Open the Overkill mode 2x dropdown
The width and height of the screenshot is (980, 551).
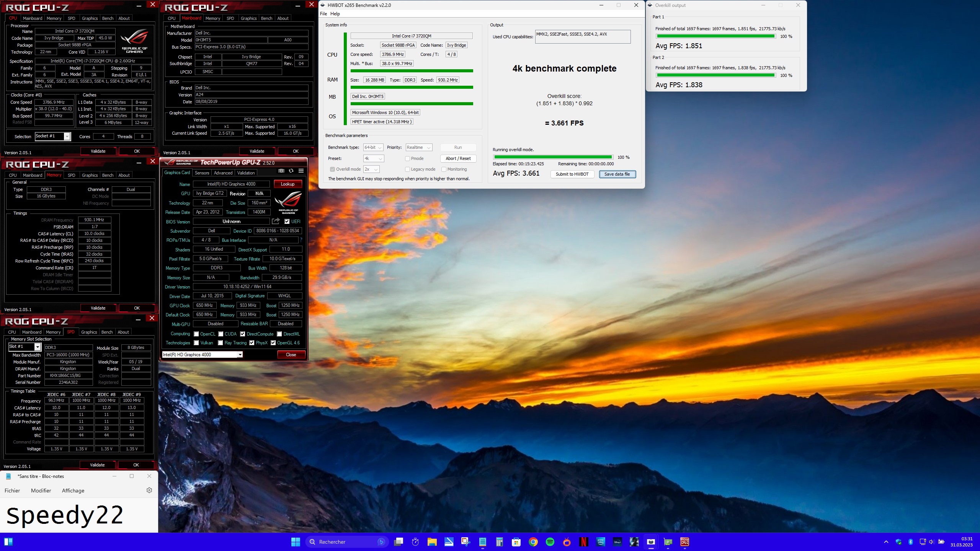pyautogui.click(x=371, y=169)
